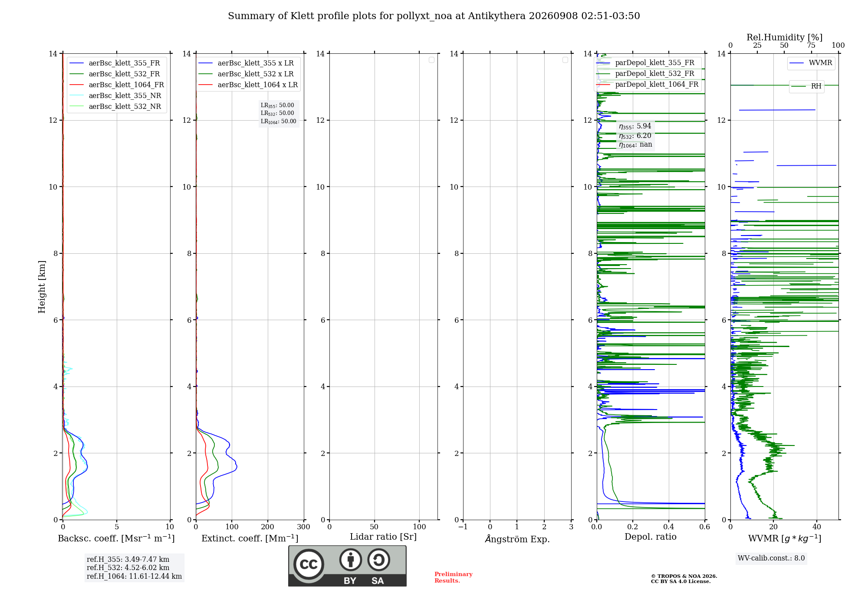Image resolution: width=868 pixels, height=590 pixels.
Task: Click the 0.6 tick on the depol ratio axis
Action: pyautogui.click(x=705, y=527)
